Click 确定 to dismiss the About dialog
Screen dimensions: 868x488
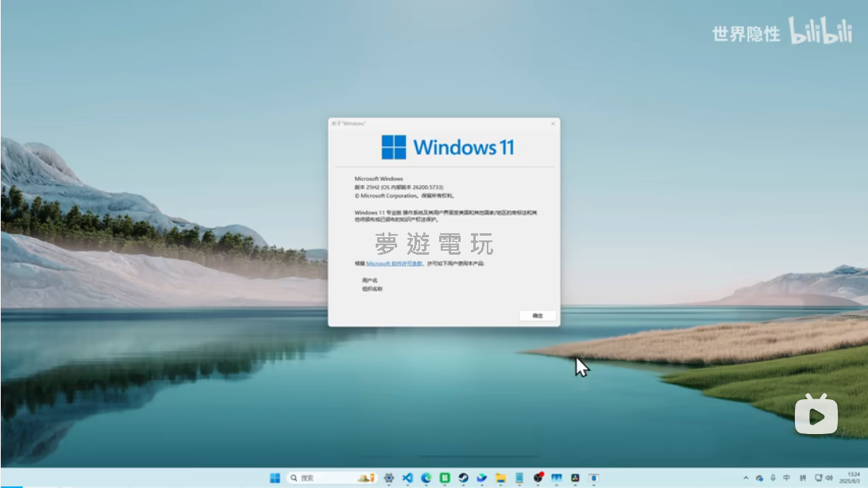(538, 316)
